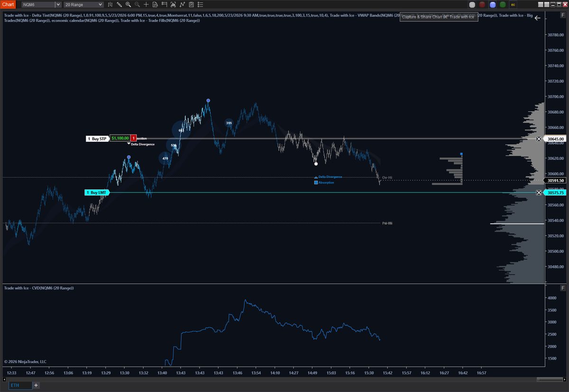Click the horizontal scrollbar at bottom right
Image resolution: width=569 pixels, height=392 pixels.
tap(551, 379)
